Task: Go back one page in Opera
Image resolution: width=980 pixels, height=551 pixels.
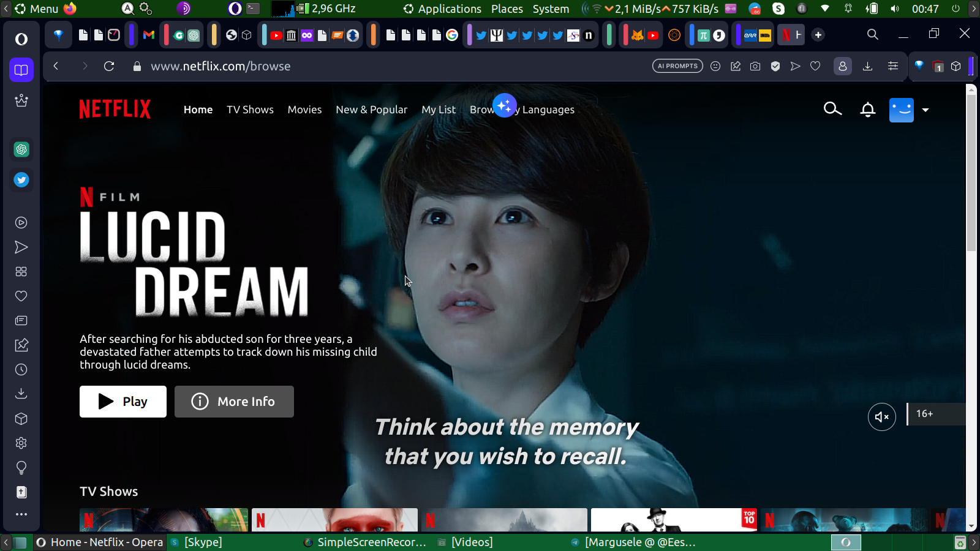Action: [56, 66]
